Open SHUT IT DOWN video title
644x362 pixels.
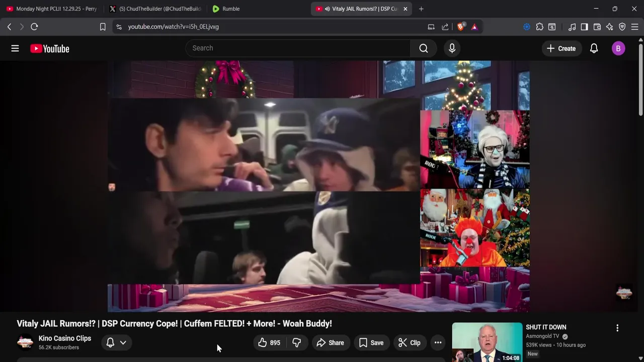coord(546,327)
